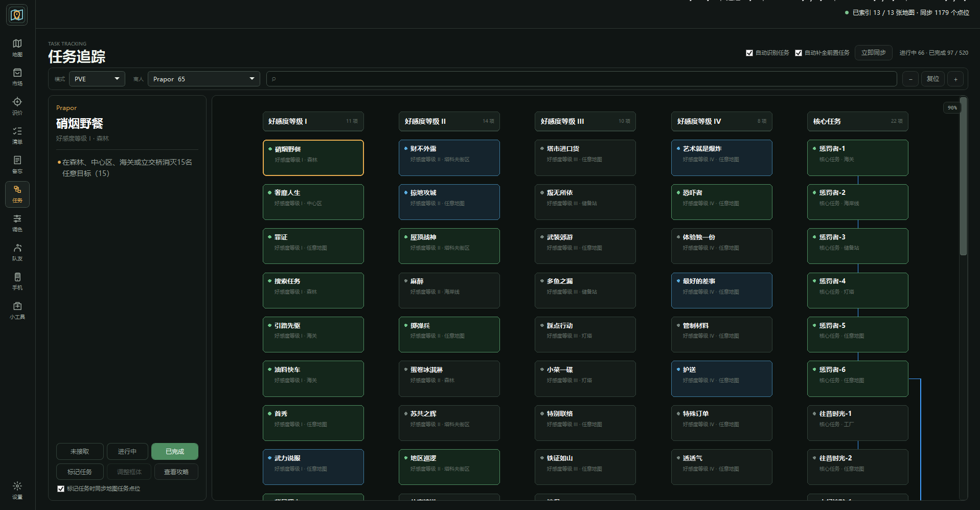Select the 好感度等级 III column header
The width and height of the screenshot is (980, 510).
coord(585,121)
